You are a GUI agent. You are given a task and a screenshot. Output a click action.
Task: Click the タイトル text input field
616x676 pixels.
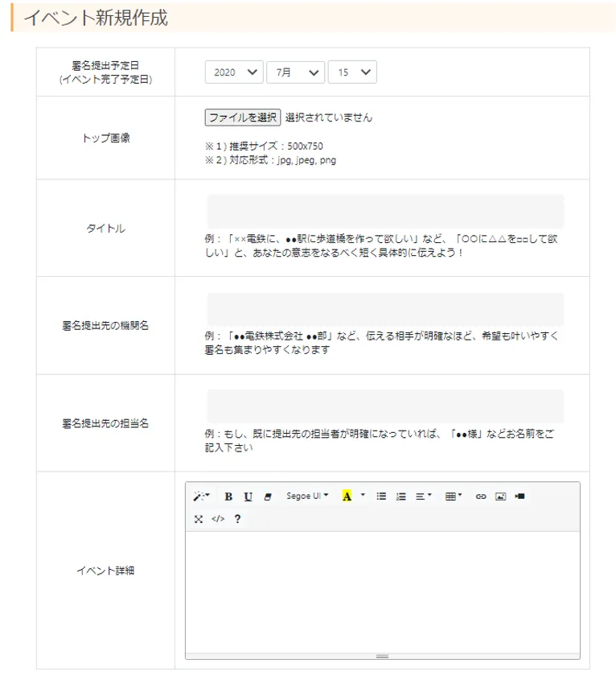click(x=385, y=211)
